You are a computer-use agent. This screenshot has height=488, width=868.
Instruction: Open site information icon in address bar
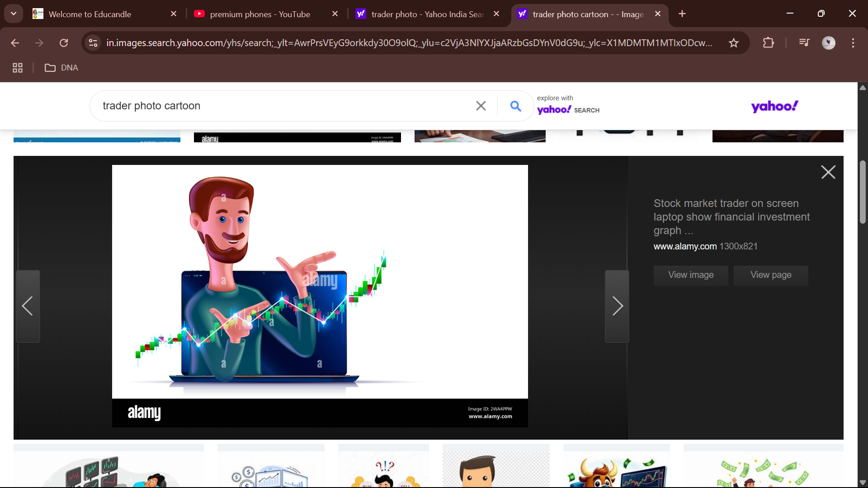(x=93, y=43)
